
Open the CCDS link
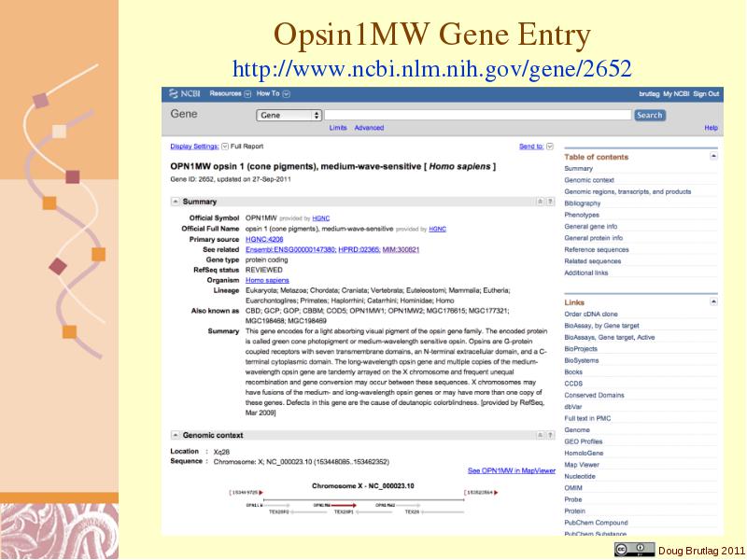pyautogui.click(x=573, y=384)
